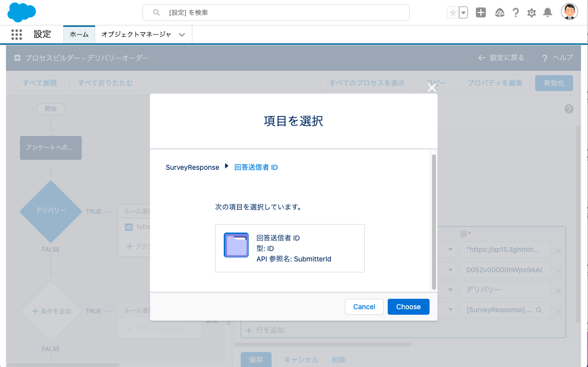Open type dropdown beside https://ap15.lightnin... value
Image resolution: width=588 pixels, height=367 pixels.
coord(450,249)
